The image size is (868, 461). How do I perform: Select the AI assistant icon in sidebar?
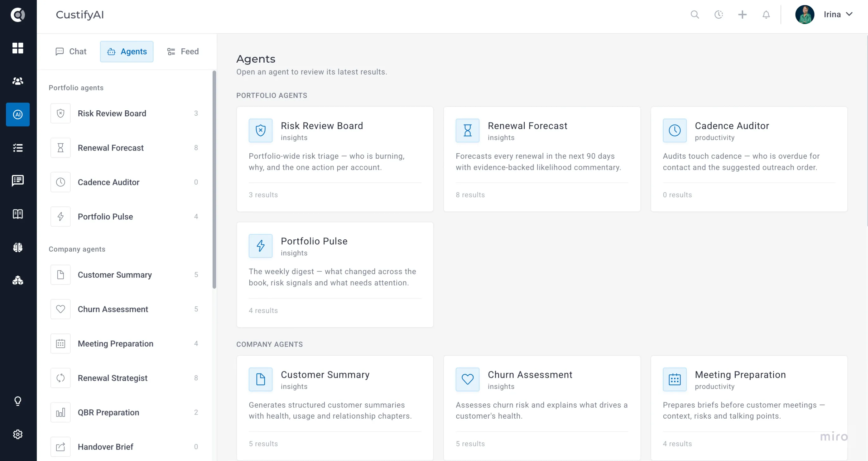point(18,114)
